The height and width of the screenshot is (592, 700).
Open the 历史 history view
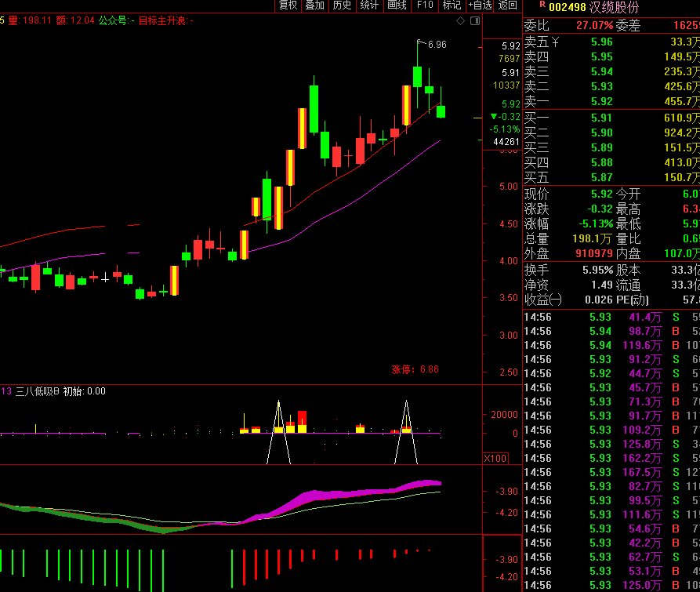click(x=342, y=5)
